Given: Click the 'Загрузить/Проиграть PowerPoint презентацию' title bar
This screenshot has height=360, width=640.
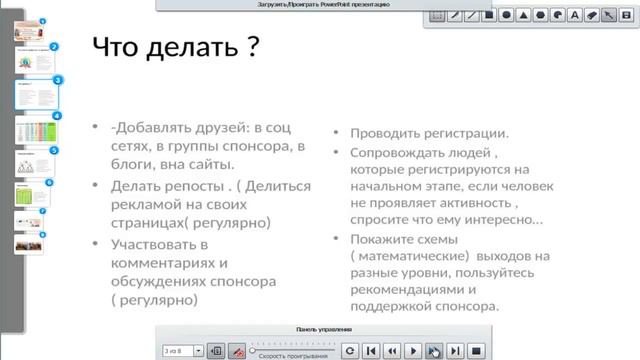Looking at the screenshot, I should pos(324,4).
